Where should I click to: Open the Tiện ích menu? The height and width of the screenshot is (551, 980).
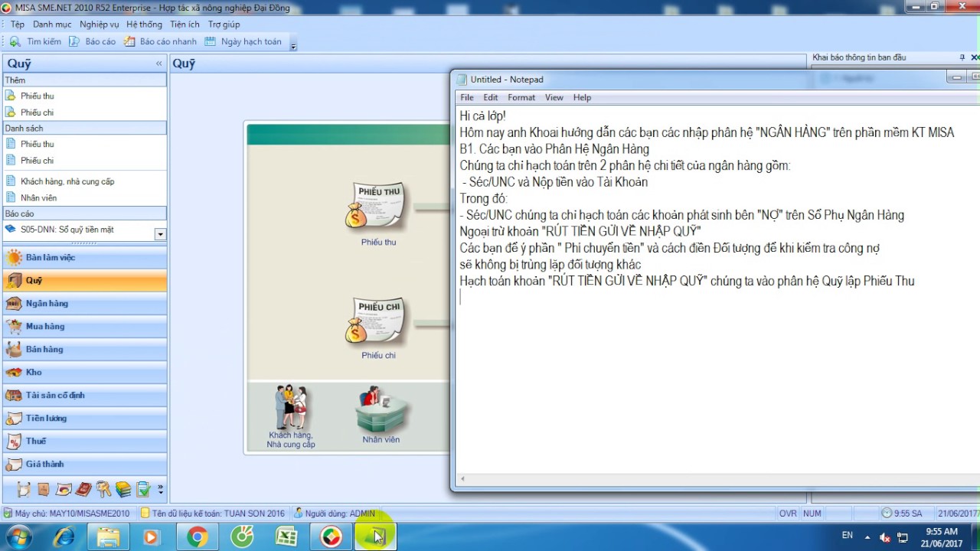[185, 24]
